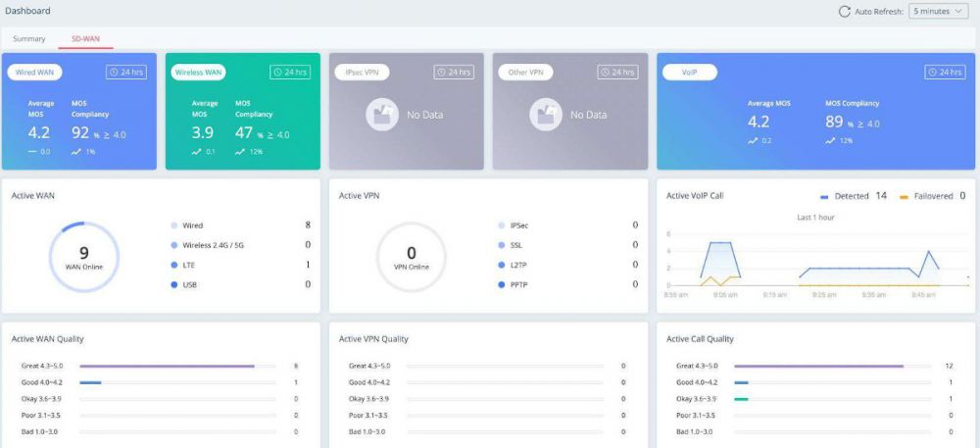The height and width of the screenshot is (448, 980).
Task: Open 24 hrs range on IPsec VPN card
Action: coord(454,72)
